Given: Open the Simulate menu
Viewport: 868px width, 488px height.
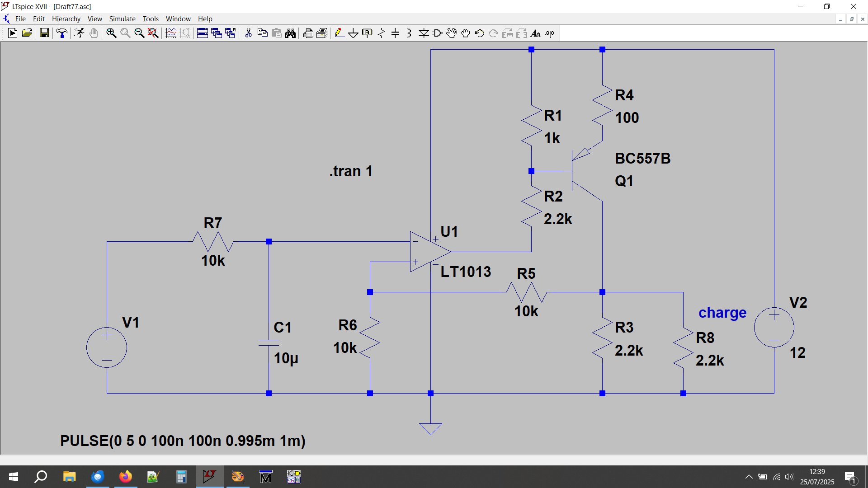Looking at the screenshot, I should pyautogui.click(x=122, y=19).
